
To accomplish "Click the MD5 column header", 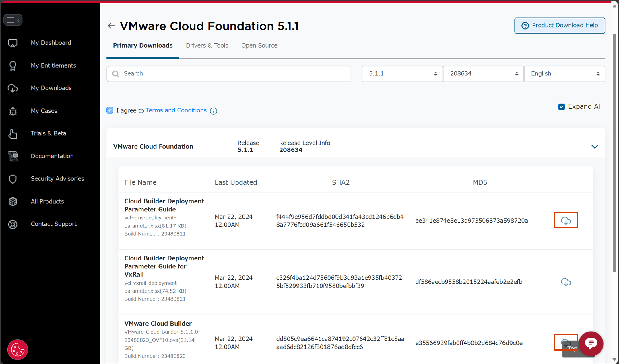I will 480,182.
